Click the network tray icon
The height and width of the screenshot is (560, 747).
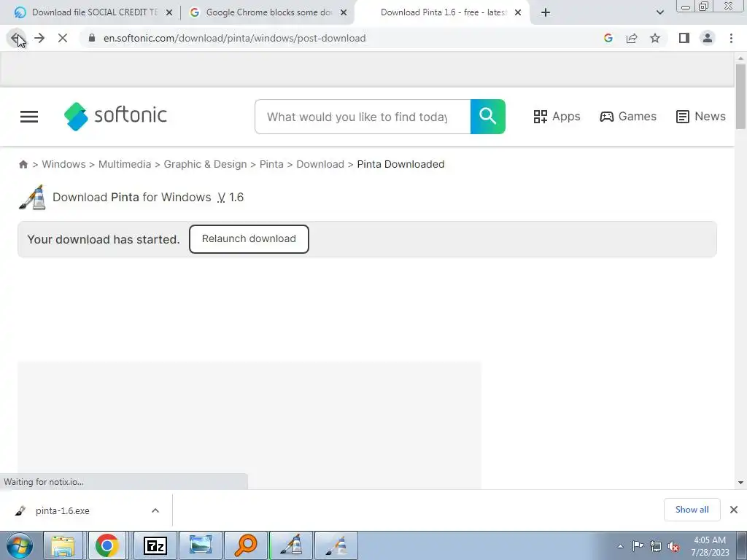tap(656, 546)
